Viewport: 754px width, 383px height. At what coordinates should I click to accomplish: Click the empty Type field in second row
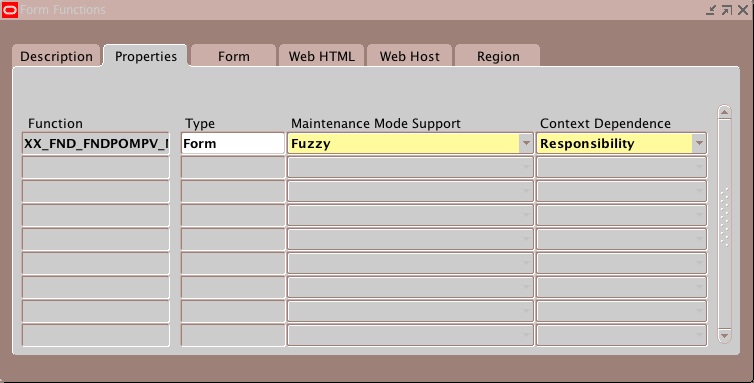233,167
